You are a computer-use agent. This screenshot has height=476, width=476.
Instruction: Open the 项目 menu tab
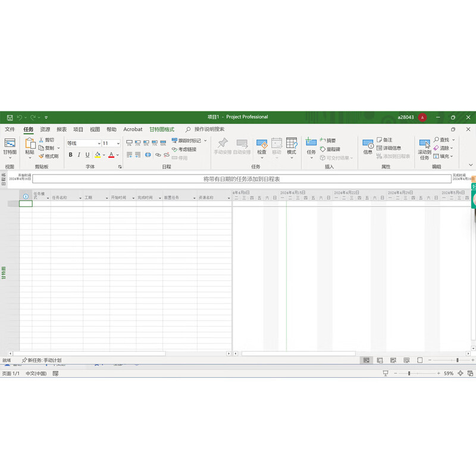pos(78,129)
